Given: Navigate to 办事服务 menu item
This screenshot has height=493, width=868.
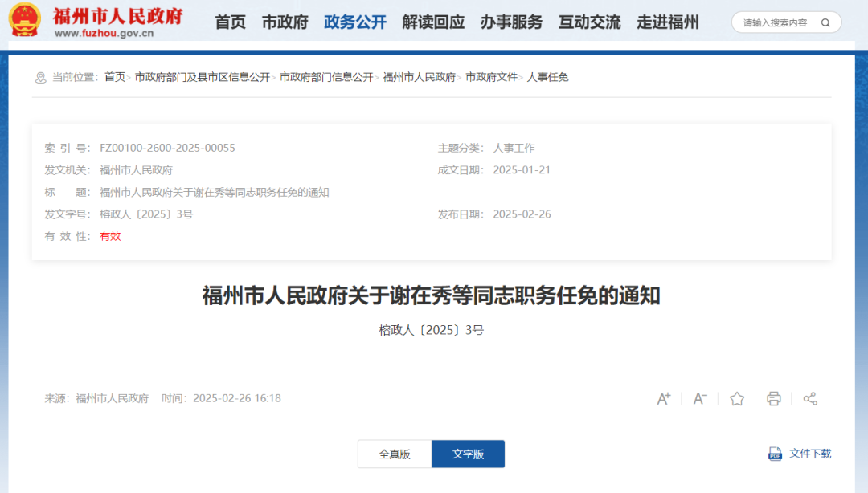Looking at the screenshot, I should tap(511, 22).
